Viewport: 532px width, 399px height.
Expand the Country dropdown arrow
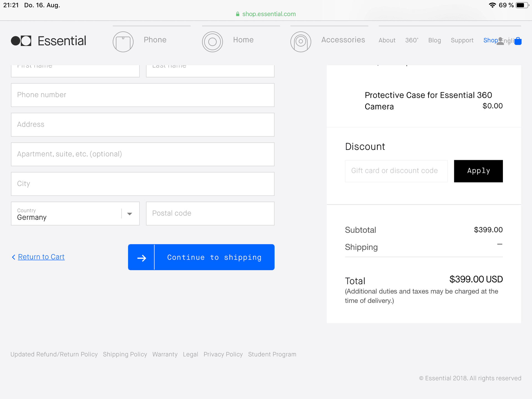tap(129, 214)
